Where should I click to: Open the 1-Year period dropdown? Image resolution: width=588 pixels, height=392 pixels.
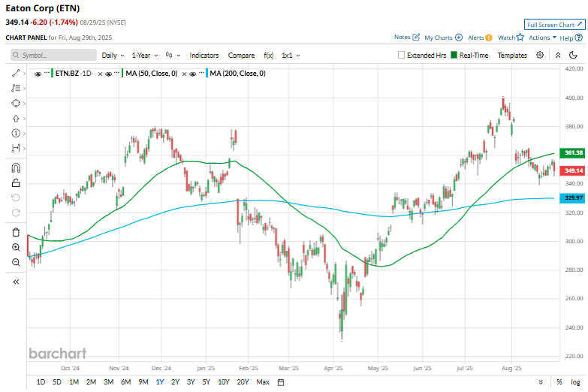click(145, 55)
